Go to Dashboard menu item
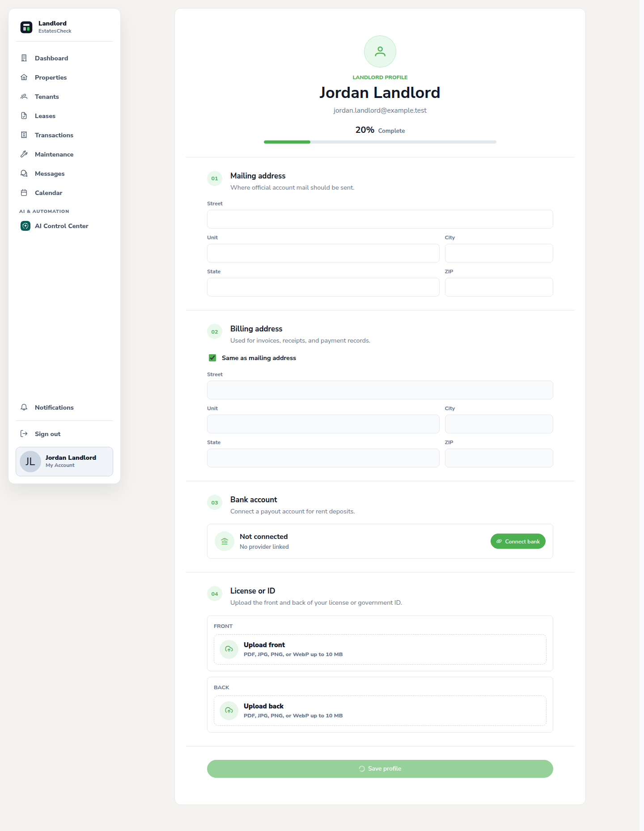Viewport: 644px width, 831px height. coord(64,58)
